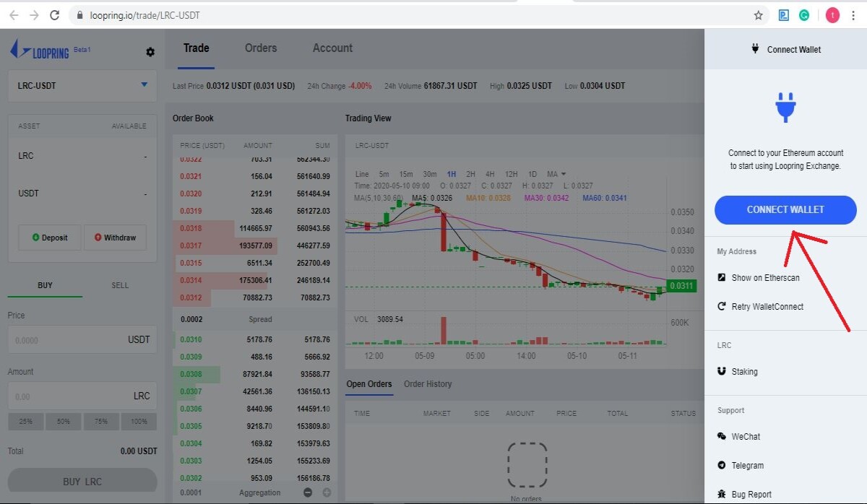Click the Retry WalletConnect refresh icon
Viewport: 867px width, 504px height.
pyautogui.click(x=721, y=306)
